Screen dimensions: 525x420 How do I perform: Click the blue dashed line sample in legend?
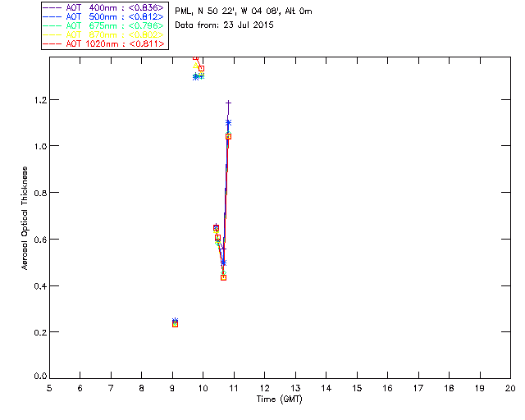tap(52, 16)
